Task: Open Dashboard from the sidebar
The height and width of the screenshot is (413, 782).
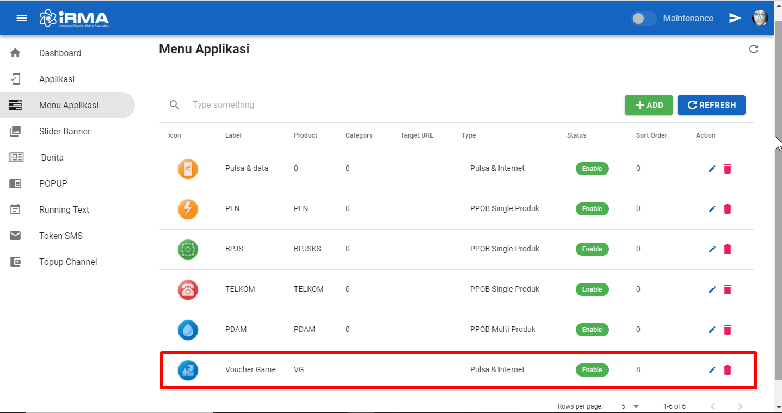Action: coord(60,53)
